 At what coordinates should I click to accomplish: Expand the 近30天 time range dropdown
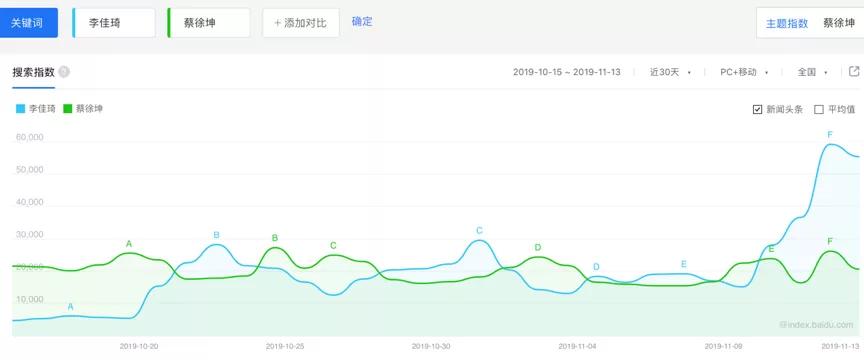click(x=671, y=72)
